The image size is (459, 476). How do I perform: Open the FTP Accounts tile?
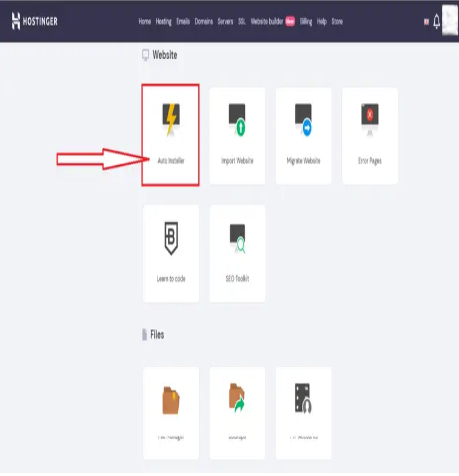pyautogui.click(x=304, y=413)
